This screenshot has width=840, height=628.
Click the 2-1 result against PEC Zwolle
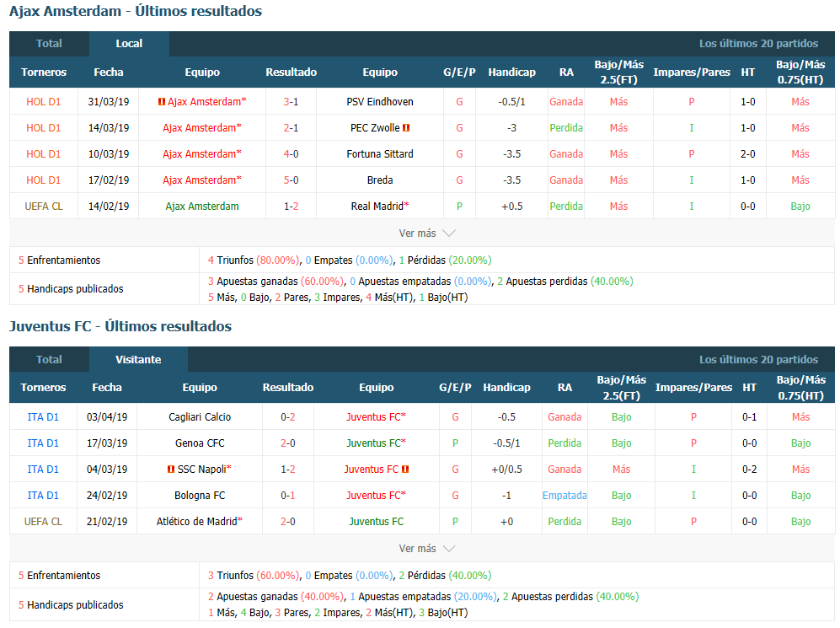coord(291,128)
